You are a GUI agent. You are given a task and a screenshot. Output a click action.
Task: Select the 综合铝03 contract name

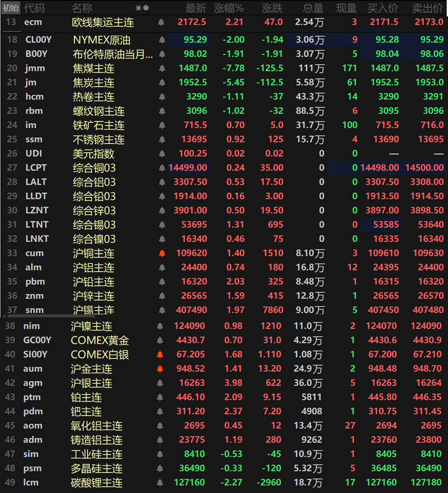click(94, 182)
